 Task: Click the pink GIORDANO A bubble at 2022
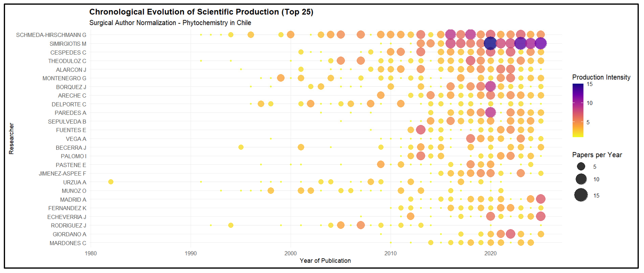510,234
